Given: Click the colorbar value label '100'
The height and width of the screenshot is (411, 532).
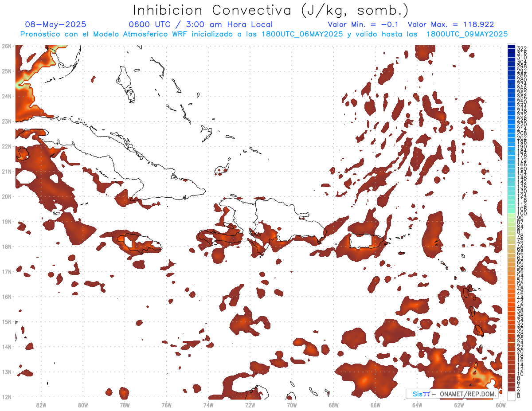Looking at the screenshot, I should (522, 214).
